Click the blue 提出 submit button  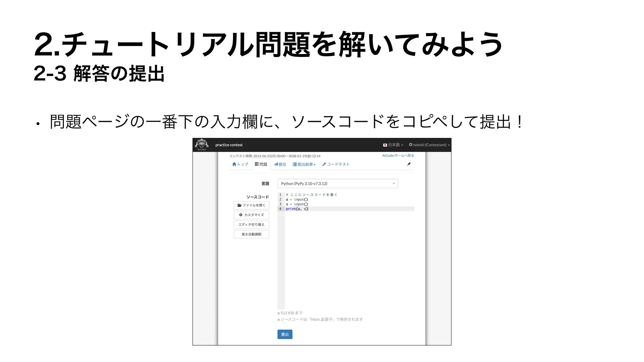[x=285, y=334]
